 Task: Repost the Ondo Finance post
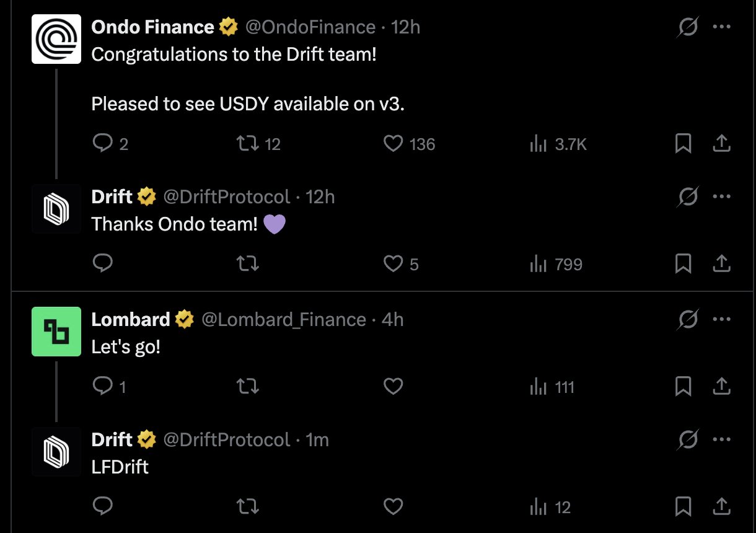pyautogui.click(x=248, y=144)
